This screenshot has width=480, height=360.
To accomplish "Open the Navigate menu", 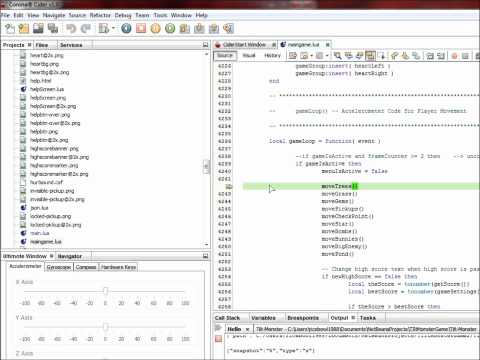I will (x=54, y=15).
